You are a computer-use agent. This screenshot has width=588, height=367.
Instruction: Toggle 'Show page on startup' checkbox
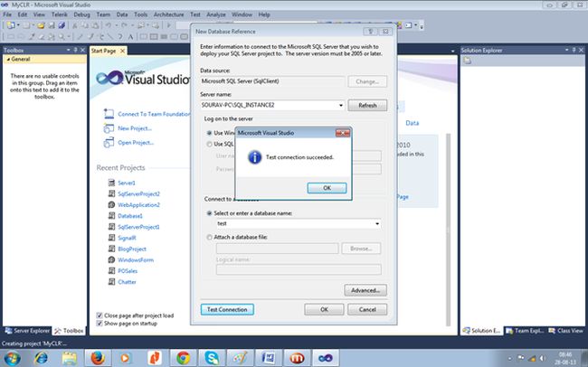click(x=100, y=323)
